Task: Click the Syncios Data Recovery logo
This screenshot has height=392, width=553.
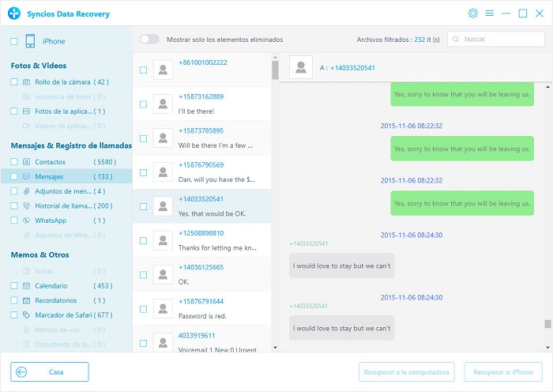Action: [14, 13]
